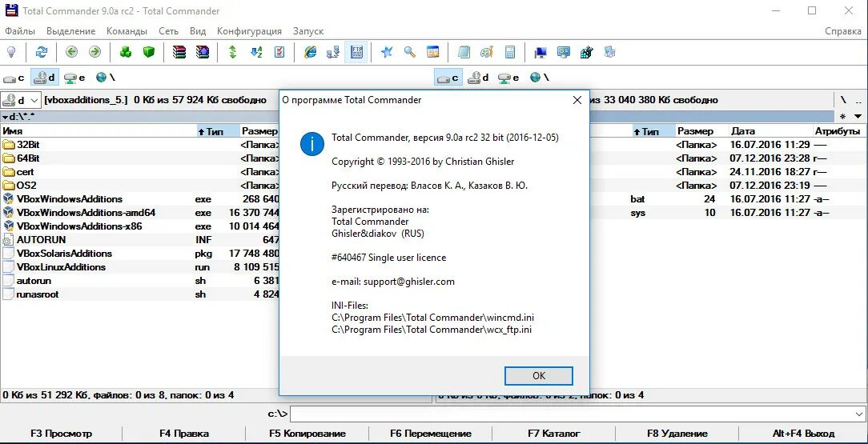
Task: Open the Конфигурация menu
Action: [249, 31]
